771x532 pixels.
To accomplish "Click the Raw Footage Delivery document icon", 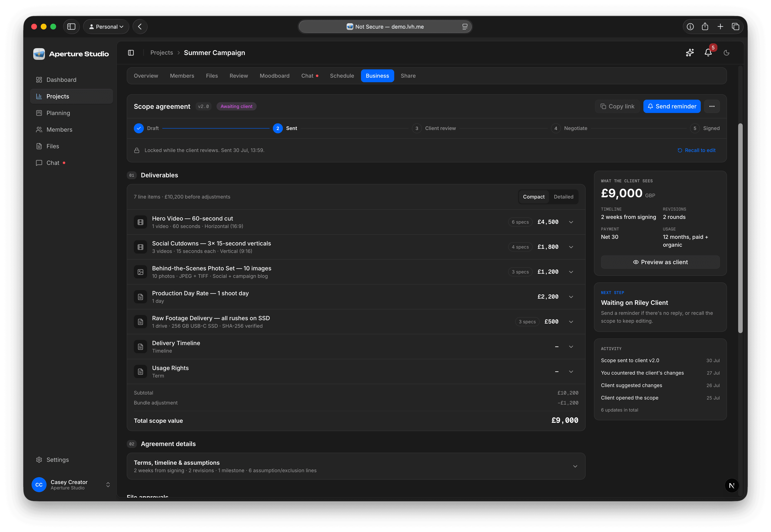I will pos(140,322).
